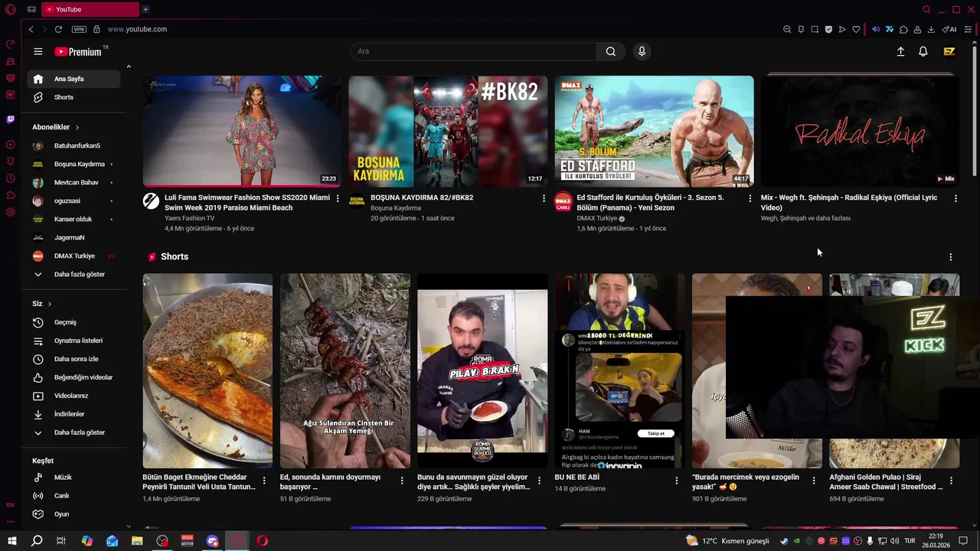Go back with the browser back arrow

coord(31,29)
